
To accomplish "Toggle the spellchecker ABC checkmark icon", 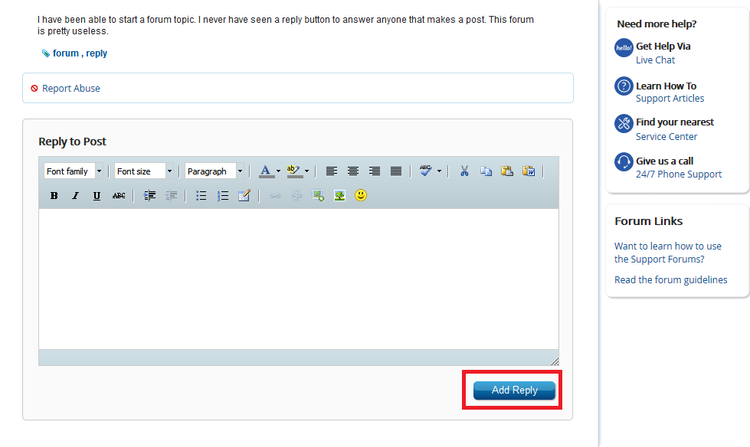I will click(425, 171).
